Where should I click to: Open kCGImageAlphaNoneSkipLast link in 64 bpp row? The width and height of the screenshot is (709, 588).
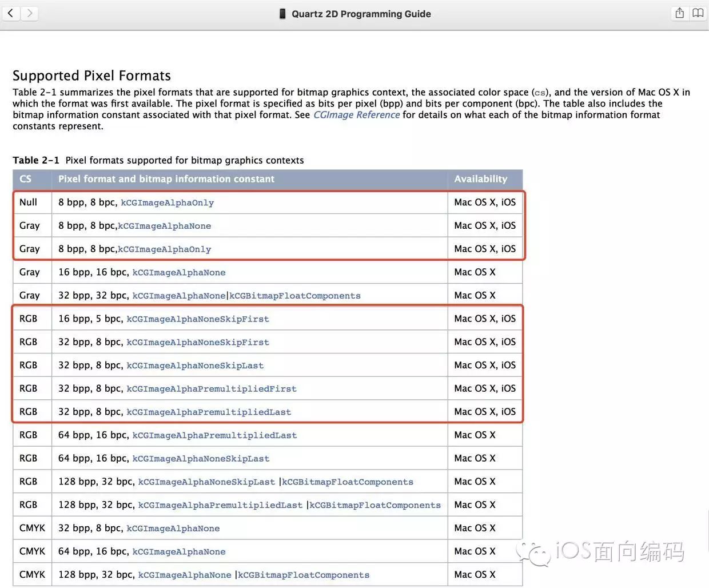(201, 459)
